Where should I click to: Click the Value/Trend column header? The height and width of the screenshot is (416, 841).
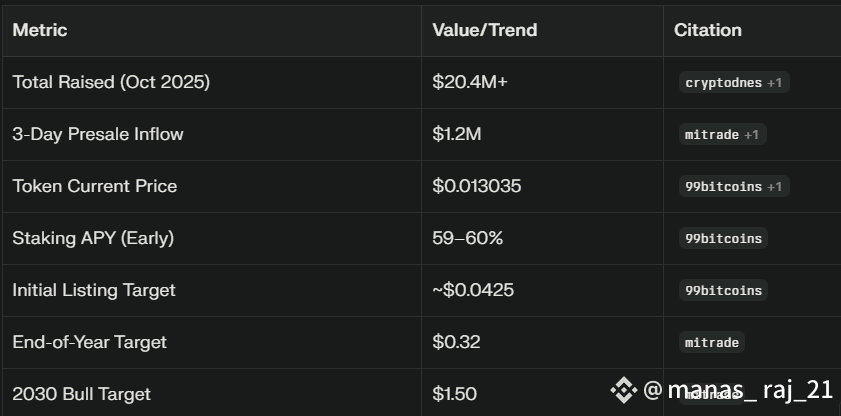485,30
